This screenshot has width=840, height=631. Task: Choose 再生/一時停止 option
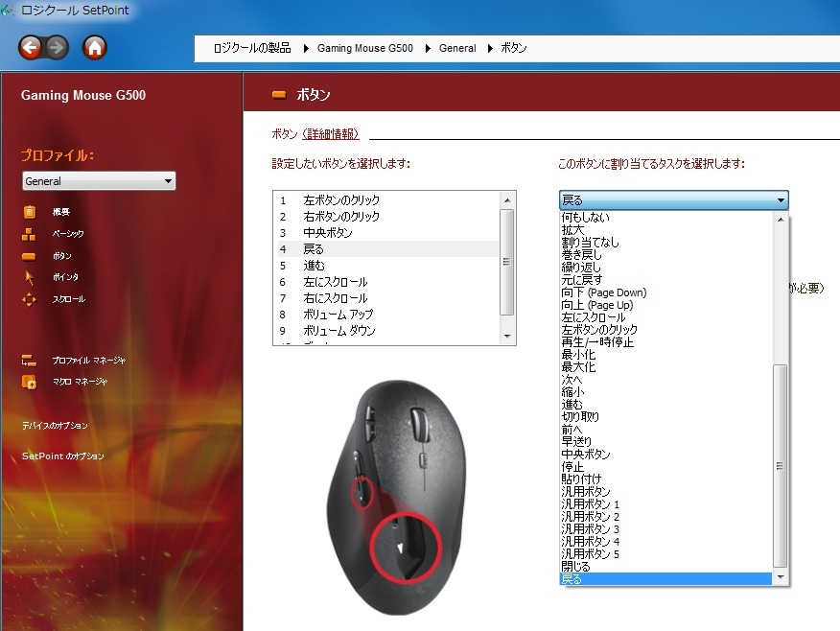tap(665, 342)
